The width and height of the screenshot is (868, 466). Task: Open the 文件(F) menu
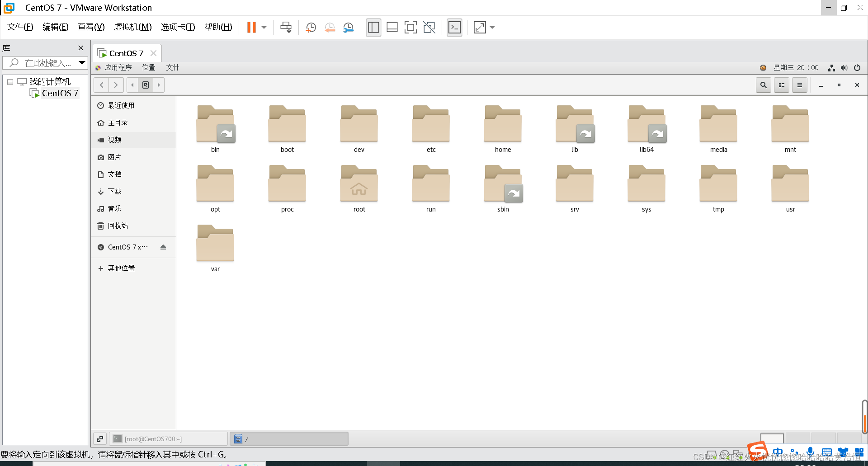click(20, 27)
